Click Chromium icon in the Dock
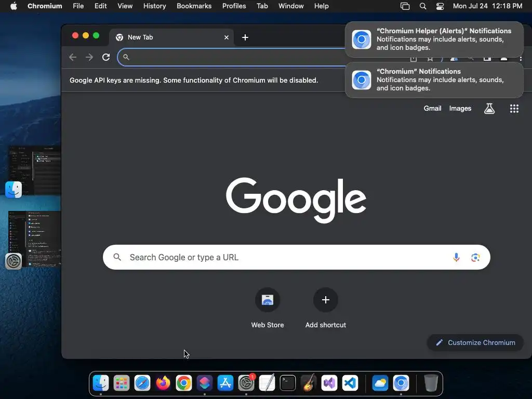 tap(401, 383)
